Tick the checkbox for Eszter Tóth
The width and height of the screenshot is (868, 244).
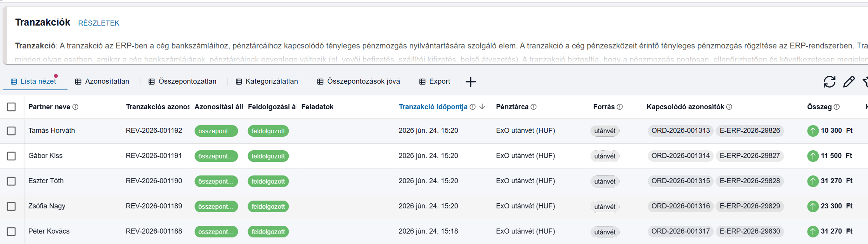11,181
